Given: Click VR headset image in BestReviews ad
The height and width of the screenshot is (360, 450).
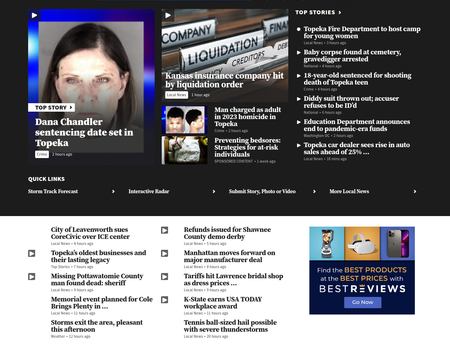Looking at the screenshot, I should 362,243.
